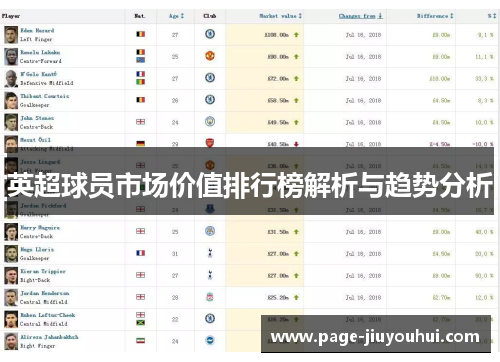Click France flag in Kanté row
The width and height of the screenshot is (500, 362).
coord(140,74)
